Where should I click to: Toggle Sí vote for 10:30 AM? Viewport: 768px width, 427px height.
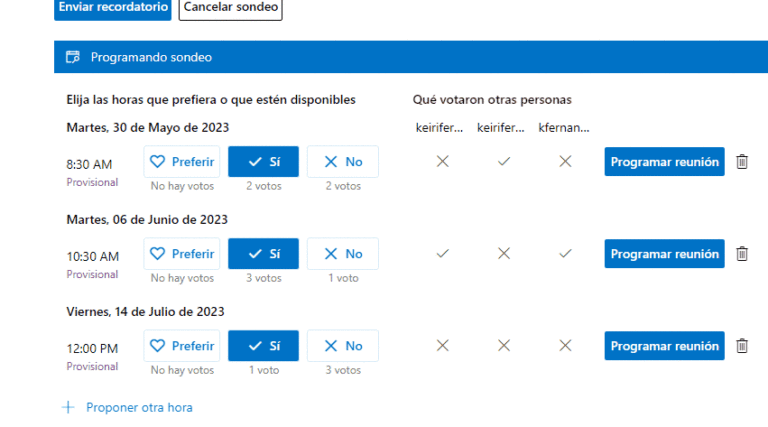(x=264, y=254)
